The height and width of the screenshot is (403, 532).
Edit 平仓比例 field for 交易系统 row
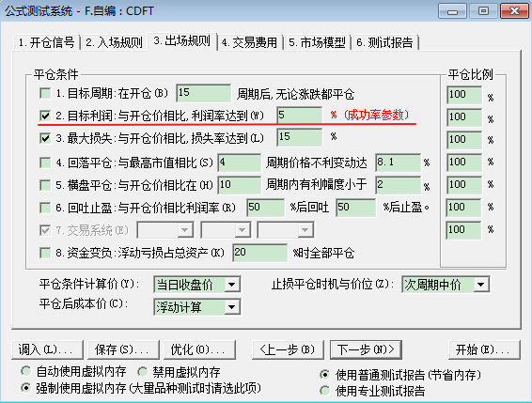coord(464,230)
